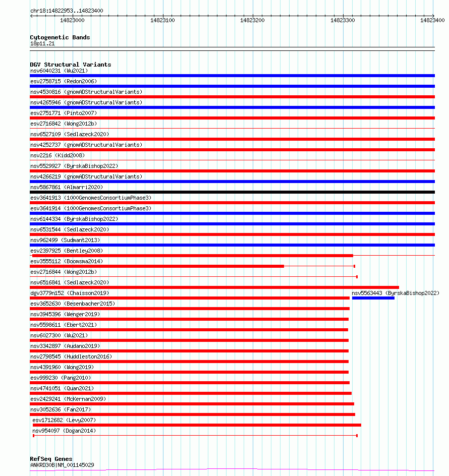Screen dimensions: 449x476
Task: Click the Cytogenetic Bands track title
Action: [60, 37]
